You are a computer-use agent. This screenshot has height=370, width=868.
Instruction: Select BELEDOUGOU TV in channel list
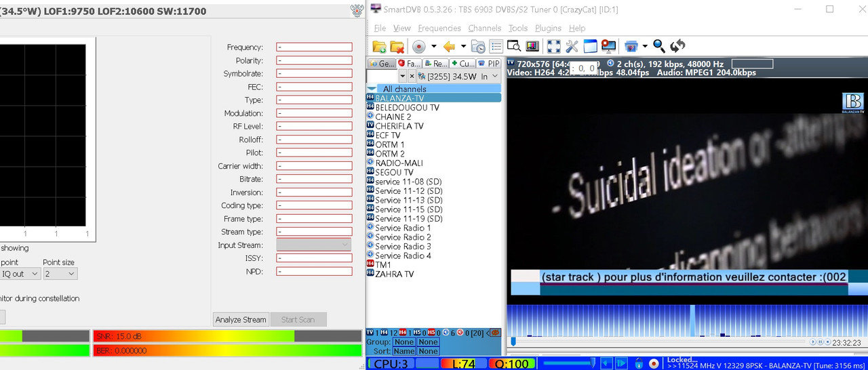[x=407, y=108]
